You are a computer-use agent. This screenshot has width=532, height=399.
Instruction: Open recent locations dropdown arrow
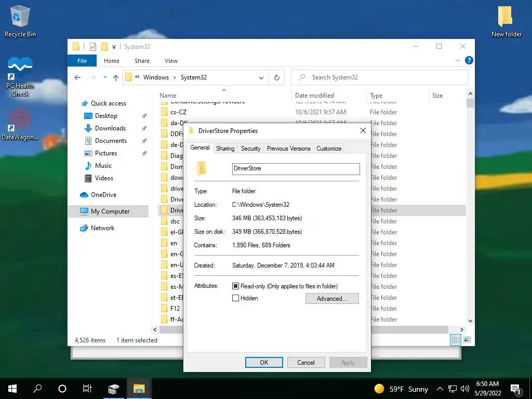[105, 77]
